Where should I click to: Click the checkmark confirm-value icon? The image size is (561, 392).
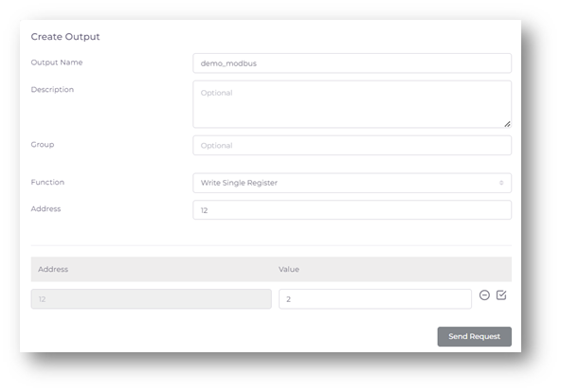click(501, 295)
